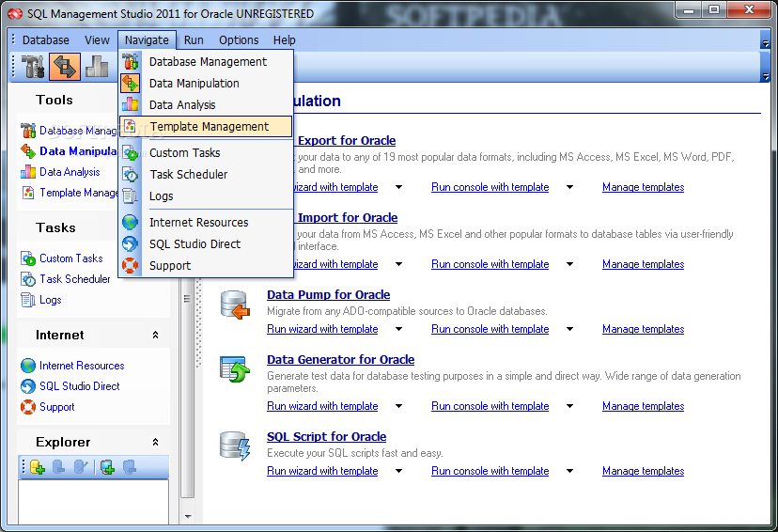Close the Navigate menu via its title
The width and height of the screenshot is (778, 532).
point(147,40)
